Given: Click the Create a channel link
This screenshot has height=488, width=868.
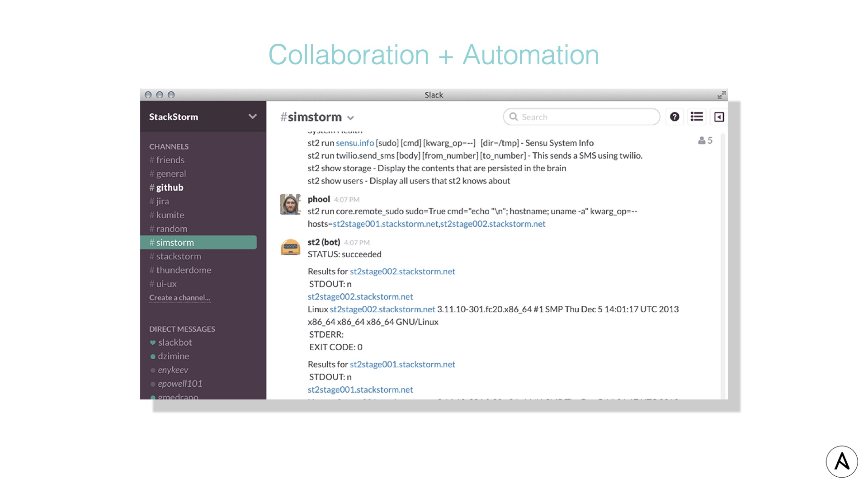Looking at the screenshot, I should 179,298.
